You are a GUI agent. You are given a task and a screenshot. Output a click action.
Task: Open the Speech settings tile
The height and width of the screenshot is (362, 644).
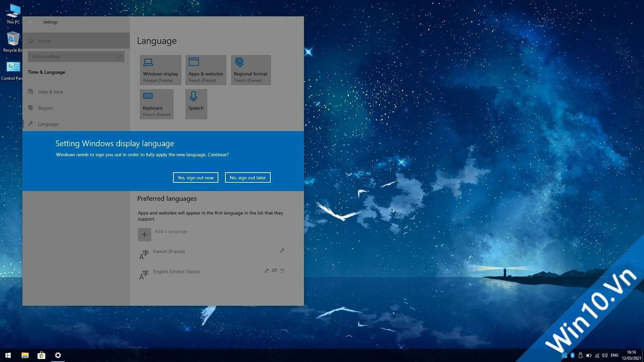[x=196, y=104]
